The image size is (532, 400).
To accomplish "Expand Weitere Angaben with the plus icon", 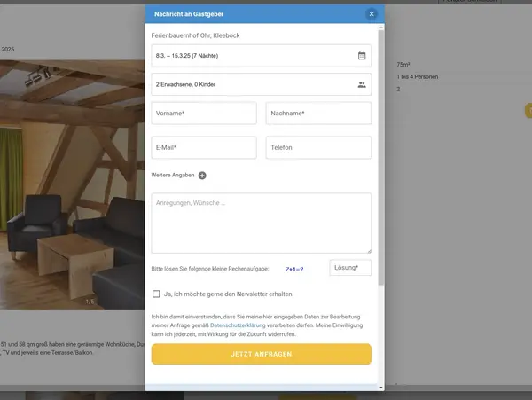I will coord(202,176).
